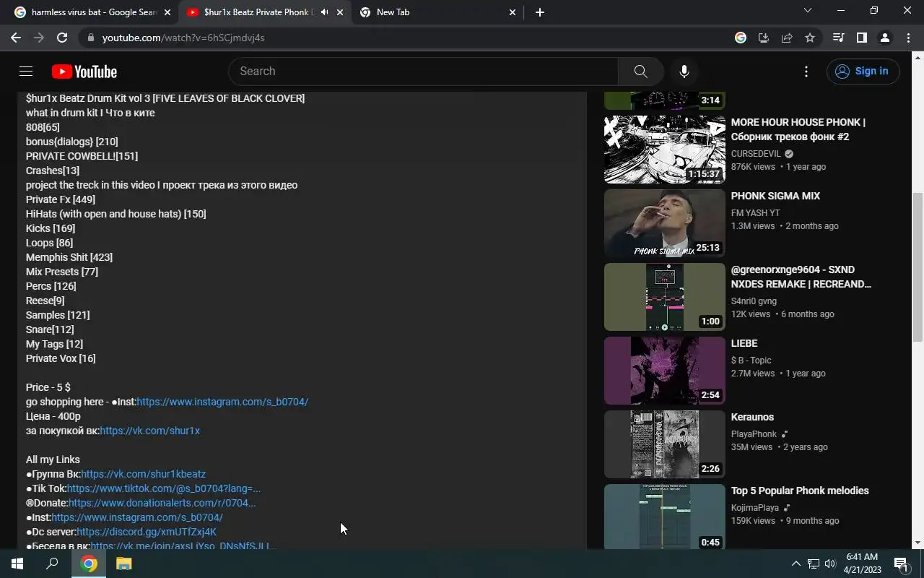
Task: Open the Inst link under All my Links
Action: [137, 517]
